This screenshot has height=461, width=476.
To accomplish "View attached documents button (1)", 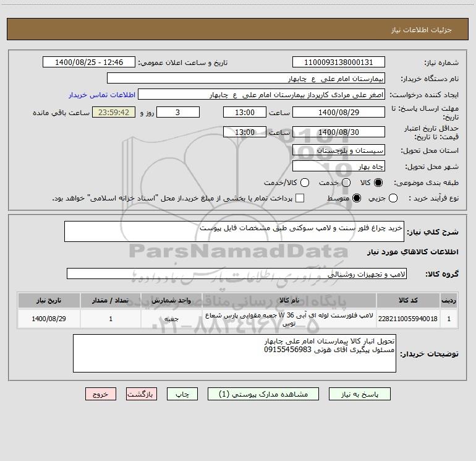I will point(263,394).
